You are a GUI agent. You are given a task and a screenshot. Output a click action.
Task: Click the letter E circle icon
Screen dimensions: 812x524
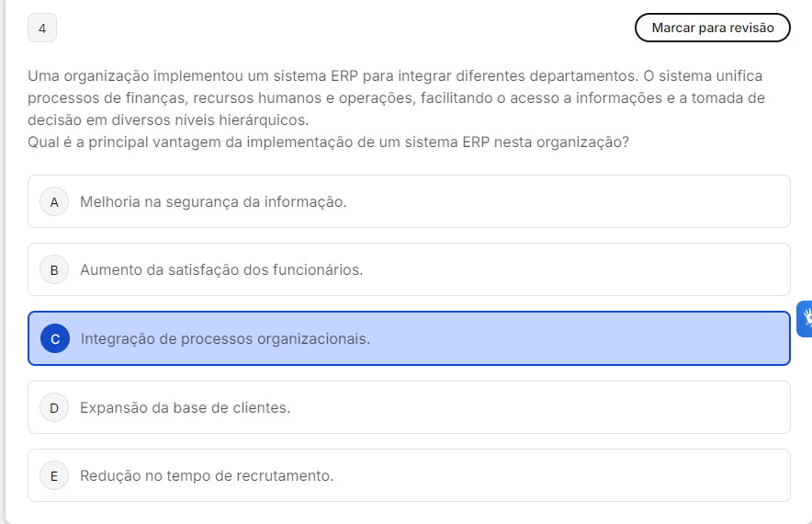pos(54,476)
